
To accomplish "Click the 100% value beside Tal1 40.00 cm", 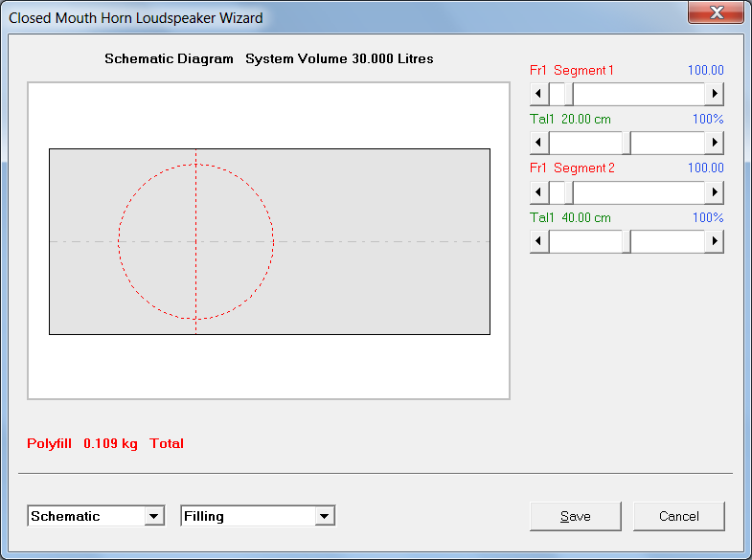I will [708, 218].
